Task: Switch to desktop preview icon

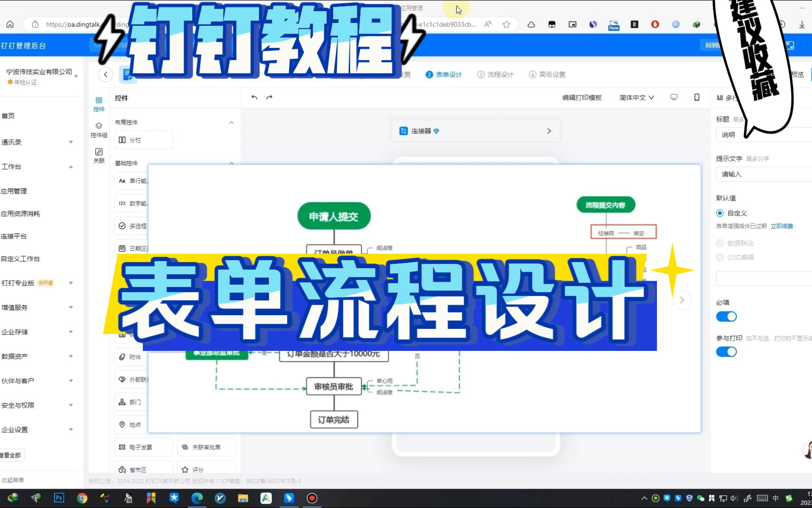Action: point(674,97)
